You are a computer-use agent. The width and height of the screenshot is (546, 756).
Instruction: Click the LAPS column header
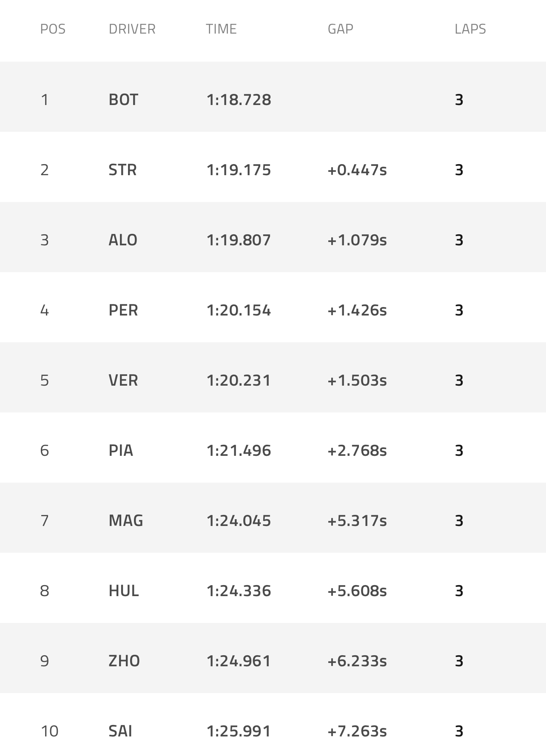click(470, 29)
